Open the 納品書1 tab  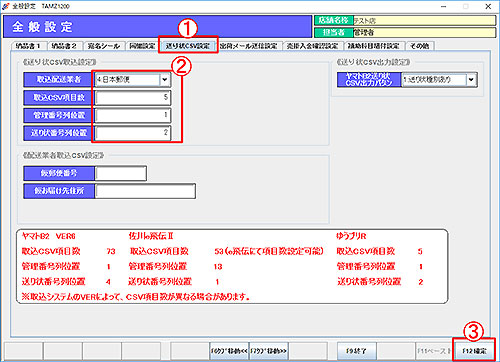[x=29, y=46]
